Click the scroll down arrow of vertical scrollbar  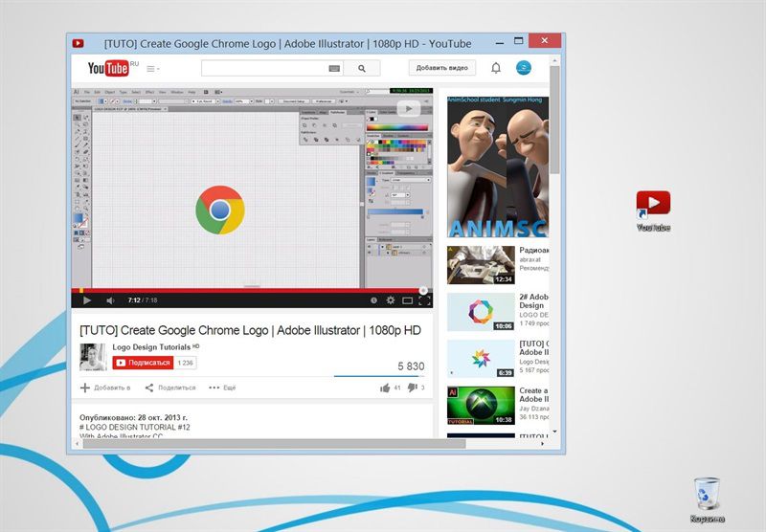554,432
